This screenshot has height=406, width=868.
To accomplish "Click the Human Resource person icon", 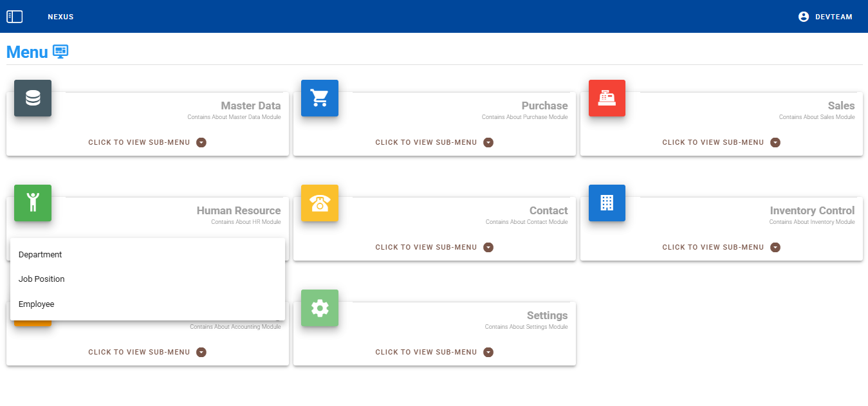I will (33, 203).
